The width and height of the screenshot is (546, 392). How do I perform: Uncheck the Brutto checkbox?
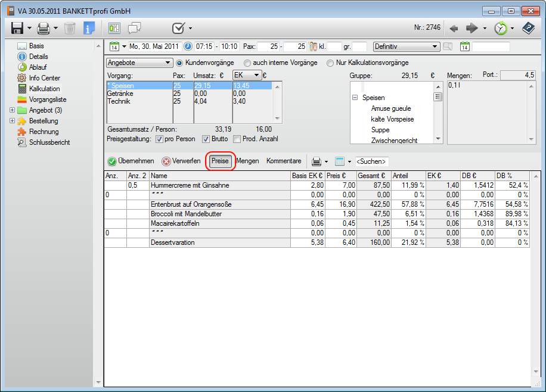206,139
